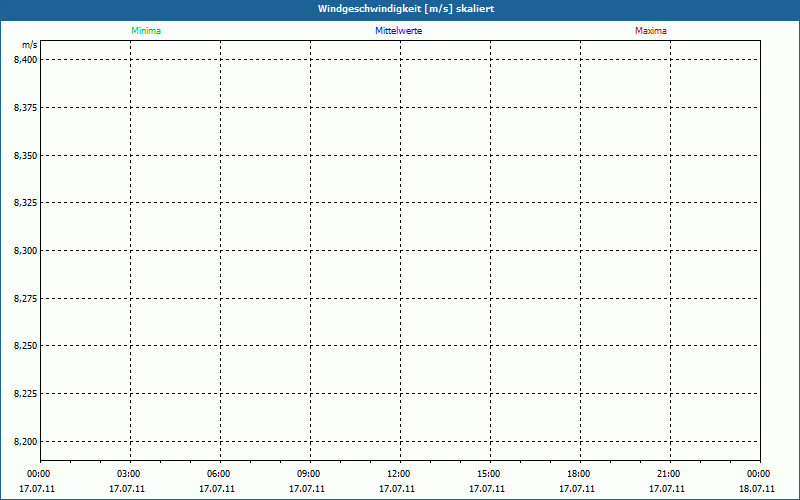Click the 18:00 time axis label
Image resolution: width=800 pixels, height=500 pixels.
[579, 474]
